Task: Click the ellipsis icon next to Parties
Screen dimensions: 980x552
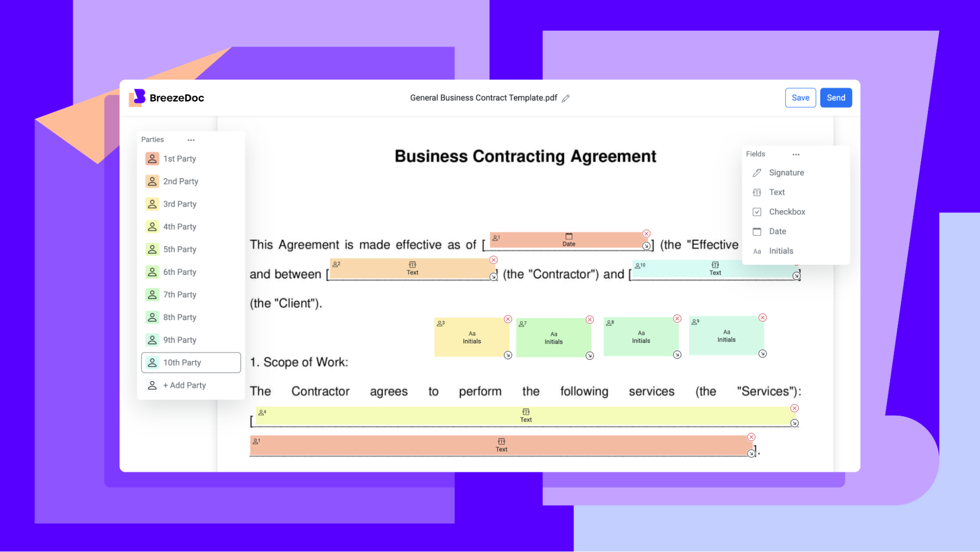Action: (x=191, y=139)
